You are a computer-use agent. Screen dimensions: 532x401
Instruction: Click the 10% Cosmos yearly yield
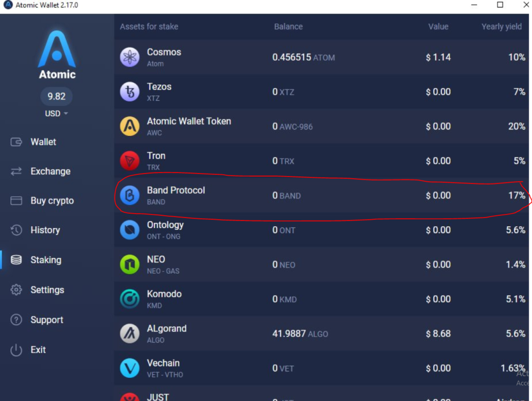[517, 57]
